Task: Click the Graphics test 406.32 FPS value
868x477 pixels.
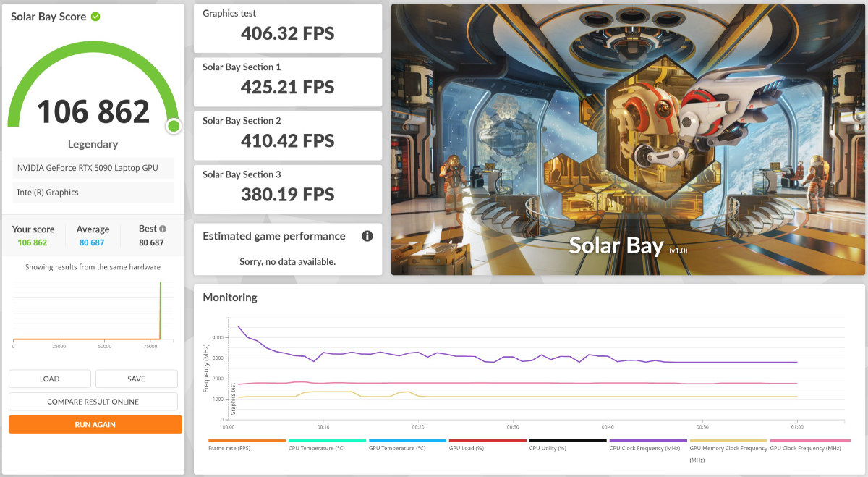Action: pyautogui.click(x=288, y=33)
